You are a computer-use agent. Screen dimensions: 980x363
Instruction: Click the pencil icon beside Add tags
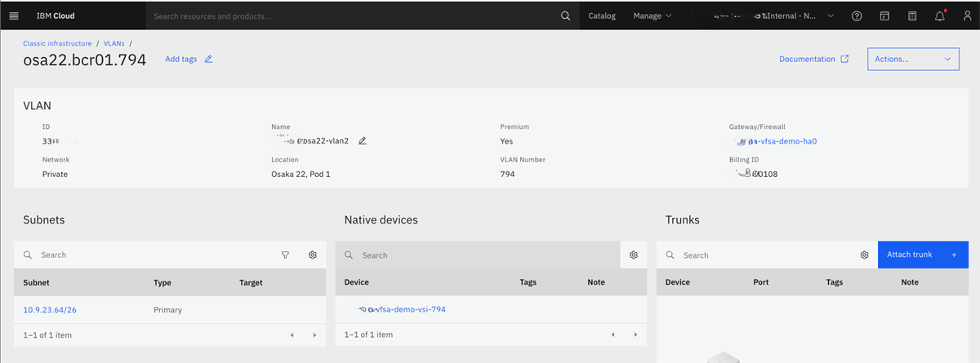point(209,59)
